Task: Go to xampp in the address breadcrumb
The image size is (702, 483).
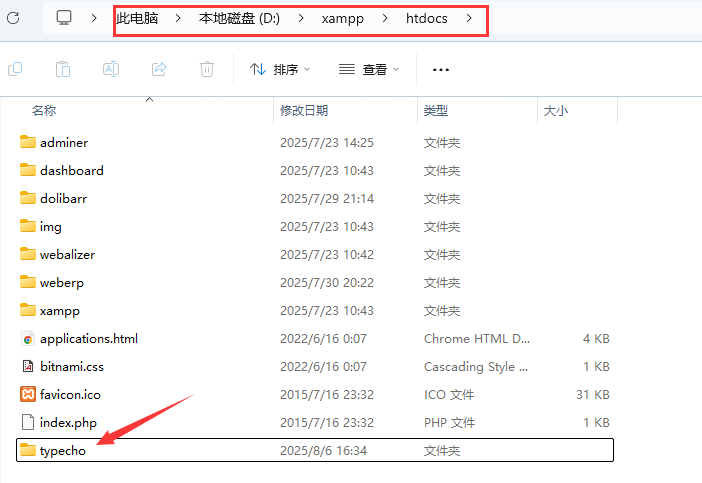Action: (x=342, y=19)
